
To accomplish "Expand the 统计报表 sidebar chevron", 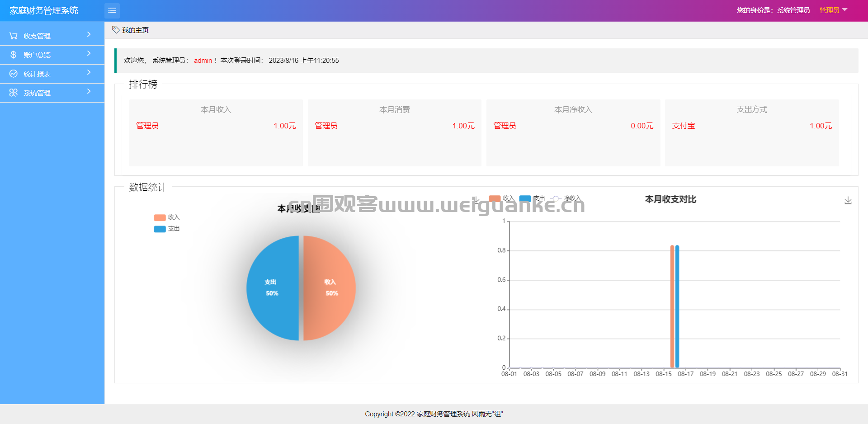I will click(89, 72).
